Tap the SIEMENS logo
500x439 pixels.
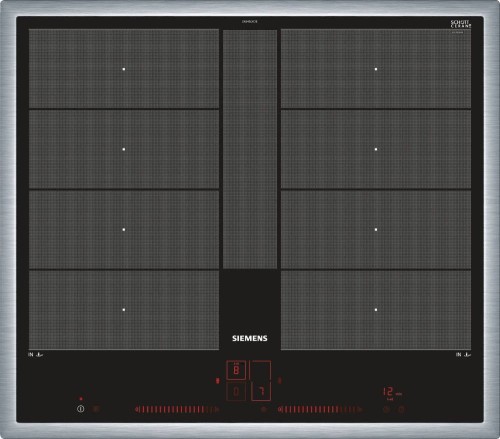250,338
